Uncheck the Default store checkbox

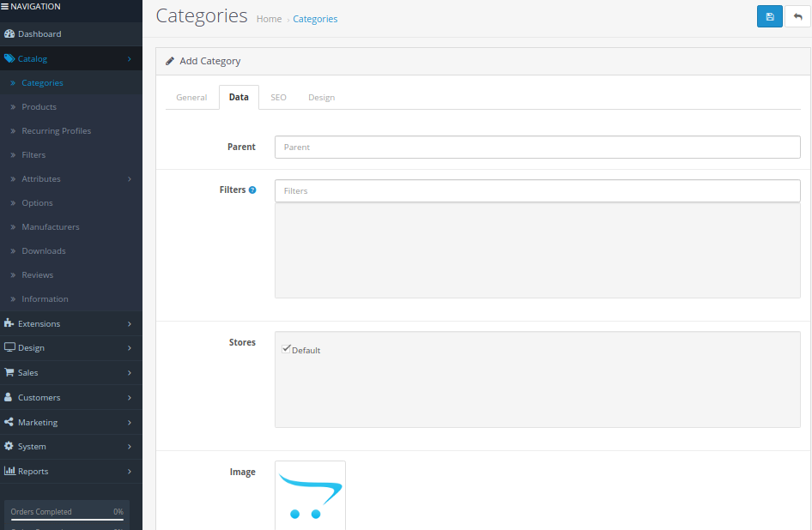pos(286,348)
